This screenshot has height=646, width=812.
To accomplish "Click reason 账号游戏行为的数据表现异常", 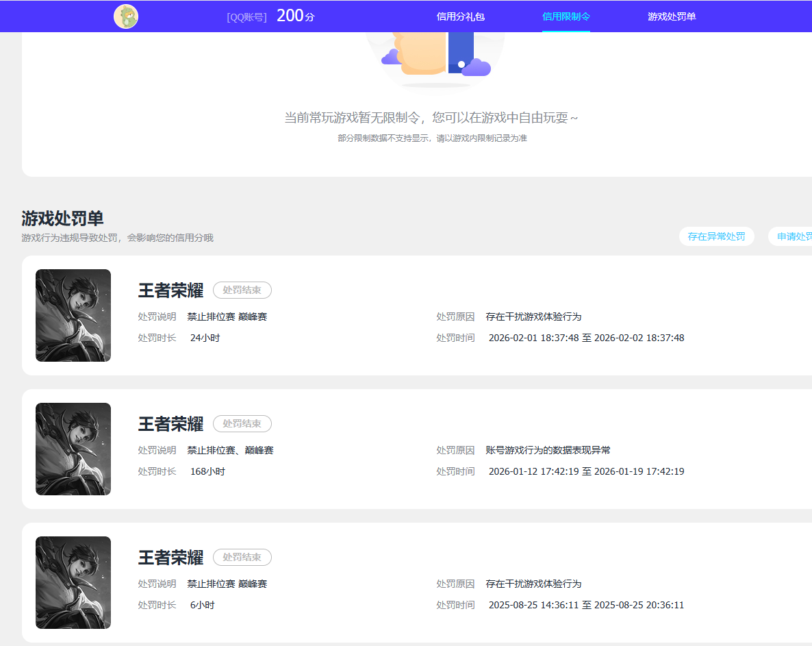I will (x=548, y=450).
